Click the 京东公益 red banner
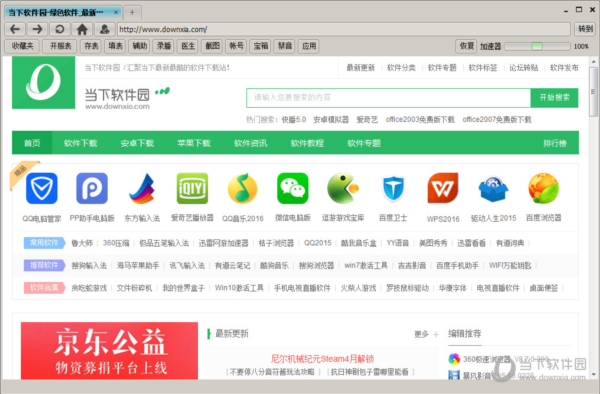Viewport: 600px width, 394px height. point(109,351)
